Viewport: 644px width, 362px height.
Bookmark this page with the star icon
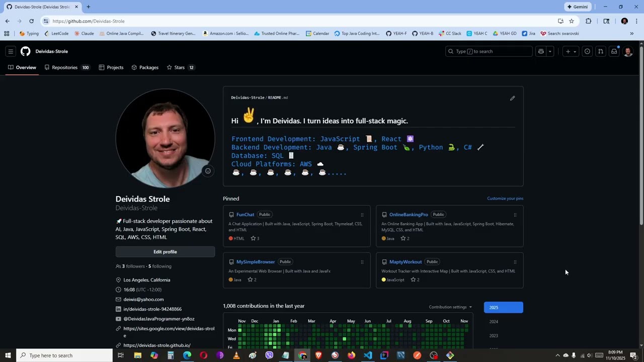point(572,21)
